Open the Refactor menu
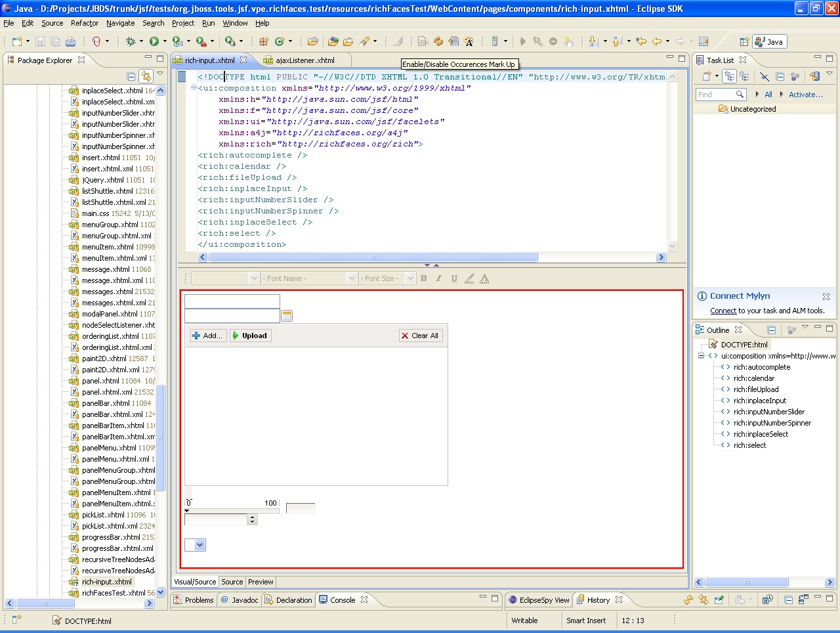This screenshot has height=633, width=840. click(x=84, y=23)
